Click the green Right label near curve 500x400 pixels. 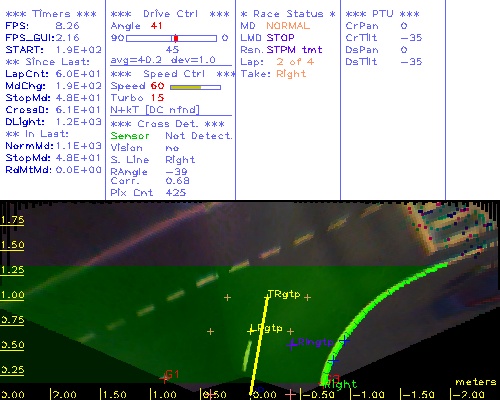341,384
